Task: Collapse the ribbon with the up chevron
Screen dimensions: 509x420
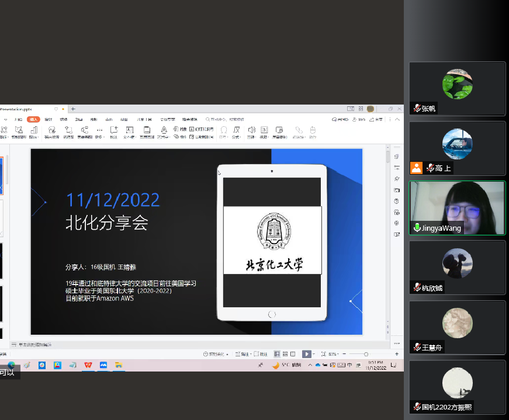Action: pos(397,119)
